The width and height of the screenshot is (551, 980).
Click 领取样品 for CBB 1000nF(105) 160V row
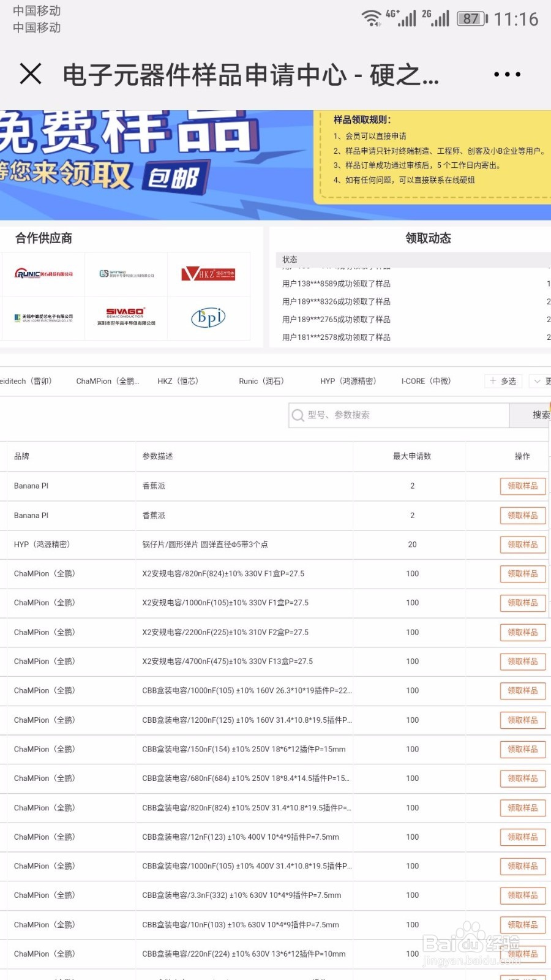(523, 690)
